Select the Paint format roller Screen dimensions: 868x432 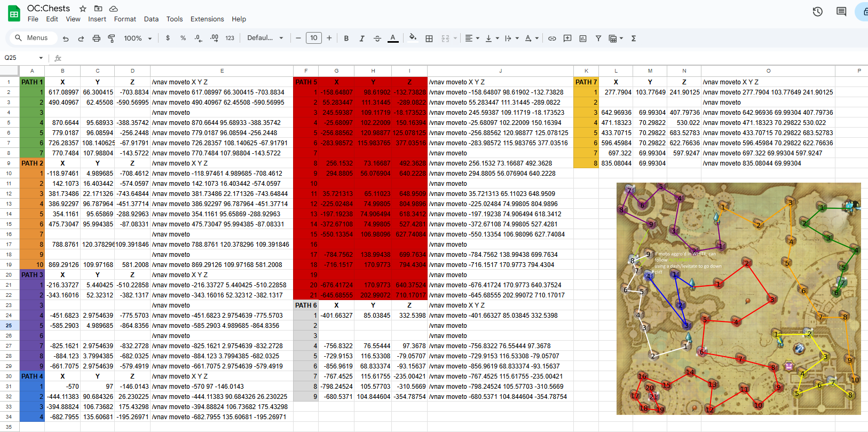click(112, 38)
